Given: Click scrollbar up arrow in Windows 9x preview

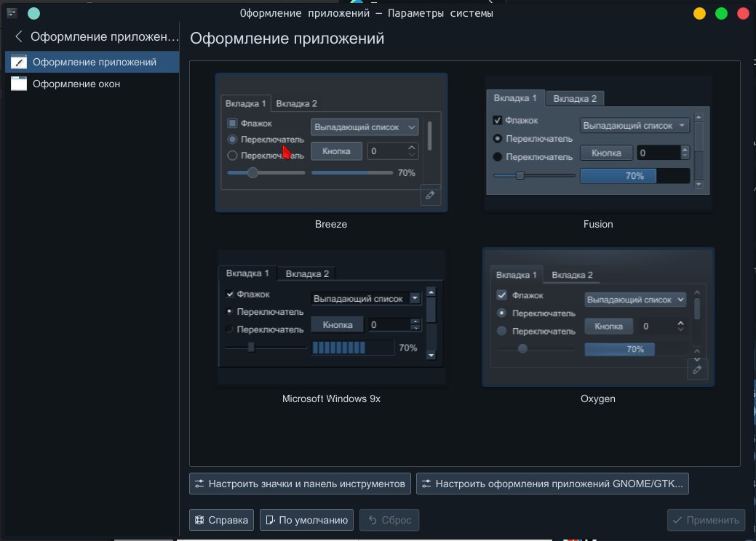Looking at the screenshot, I should pos(431,292).
